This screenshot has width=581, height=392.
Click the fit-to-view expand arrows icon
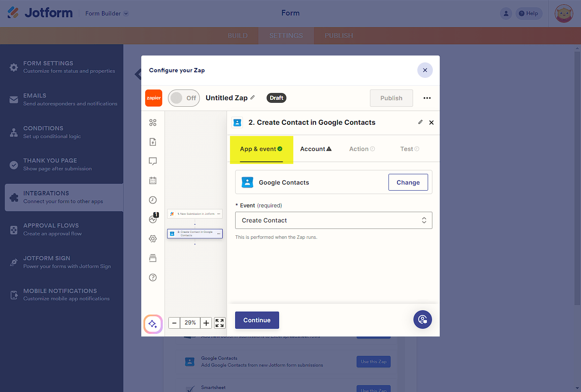click(220, 323)
